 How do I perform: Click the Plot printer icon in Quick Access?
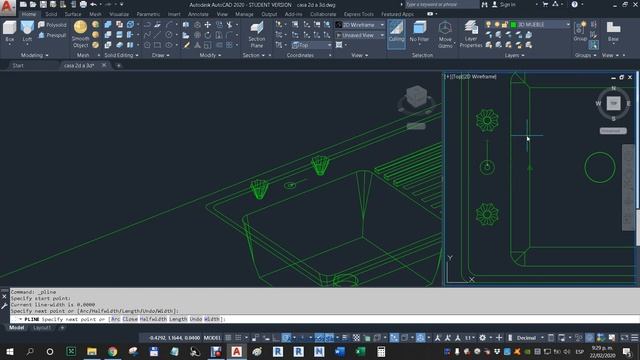coord(83,4)
